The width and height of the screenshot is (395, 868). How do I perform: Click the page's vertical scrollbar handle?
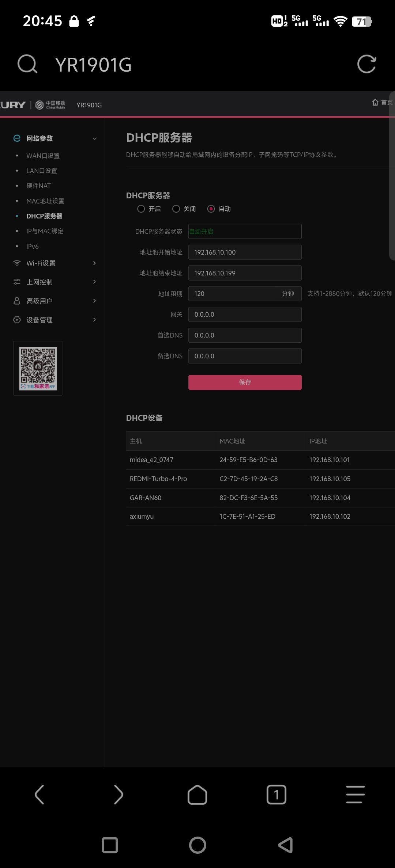pos(392,175)
